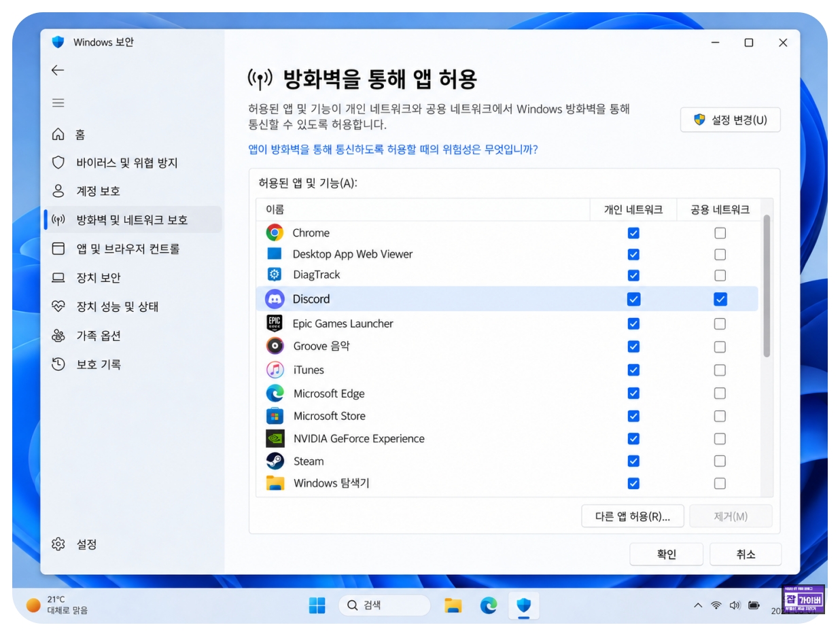This screenshot has height=636, width=840.
Task: Go to 장치 보안
Action: [x=133, y=277]
